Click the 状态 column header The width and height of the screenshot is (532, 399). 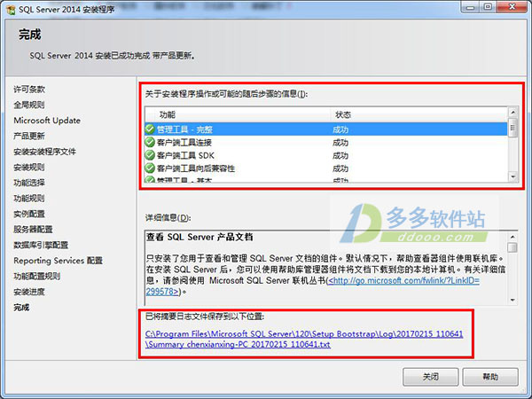point(419,114)
